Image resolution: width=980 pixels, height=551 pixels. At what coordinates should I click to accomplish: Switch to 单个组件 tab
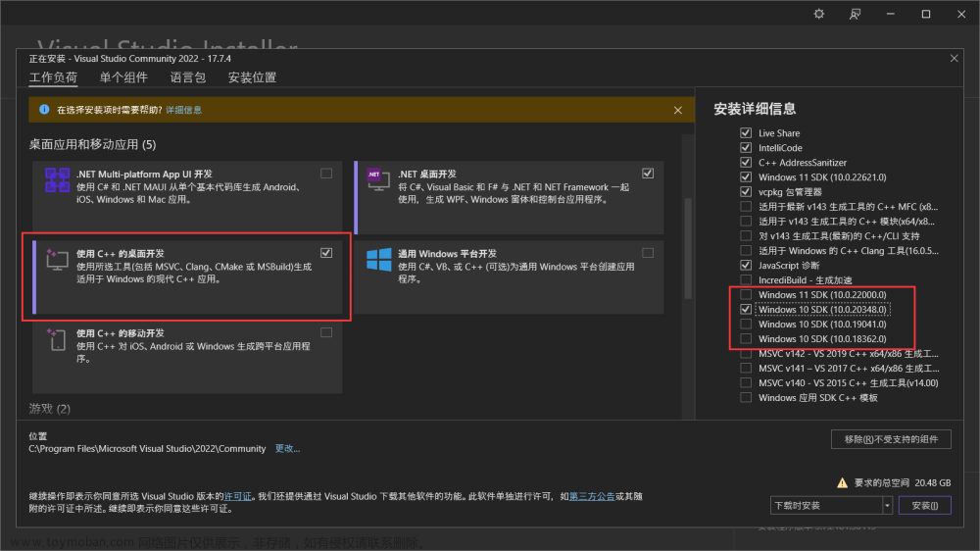(123, 77)
